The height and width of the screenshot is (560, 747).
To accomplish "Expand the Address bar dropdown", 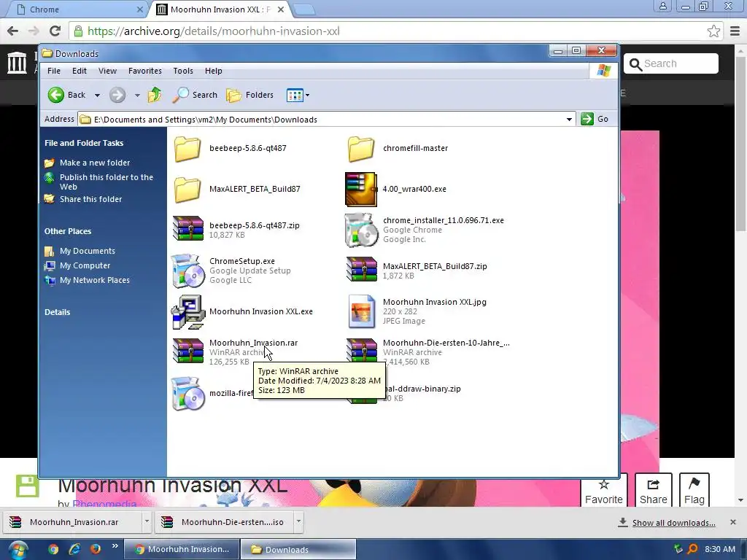I will click(569, 119).
